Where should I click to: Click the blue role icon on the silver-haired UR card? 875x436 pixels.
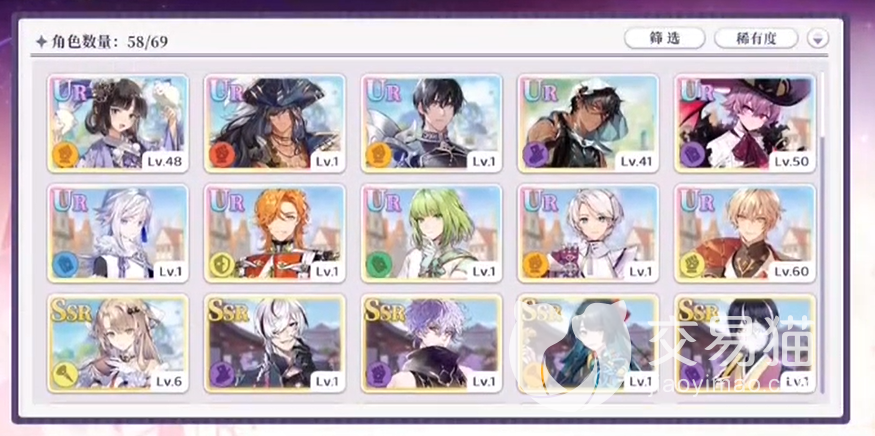pyautogui.click(x=65, y=265)
